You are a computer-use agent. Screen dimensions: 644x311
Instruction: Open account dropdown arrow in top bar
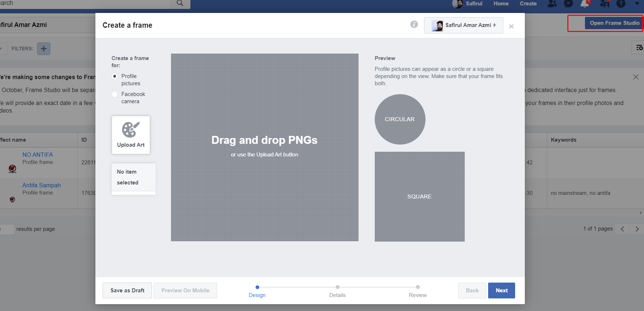tap(637, 3)
